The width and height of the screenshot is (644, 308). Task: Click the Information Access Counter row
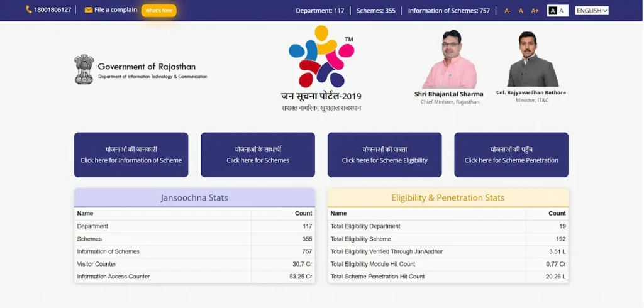click(x=194, y=277)
